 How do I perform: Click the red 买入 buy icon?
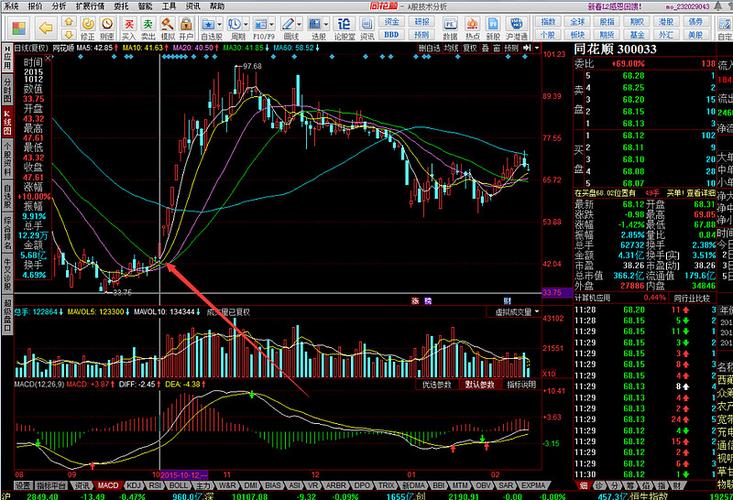pyautogui.click(x=129, y=24)
